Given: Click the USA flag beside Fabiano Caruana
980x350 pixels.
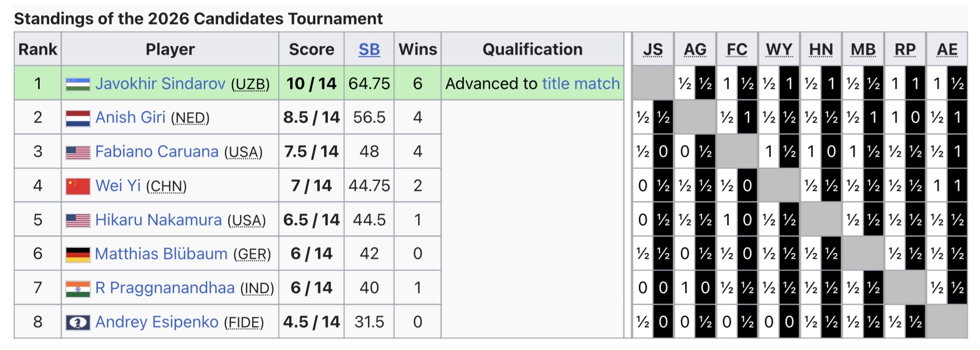Looking at the screenshot, I should tap(78, 152).
